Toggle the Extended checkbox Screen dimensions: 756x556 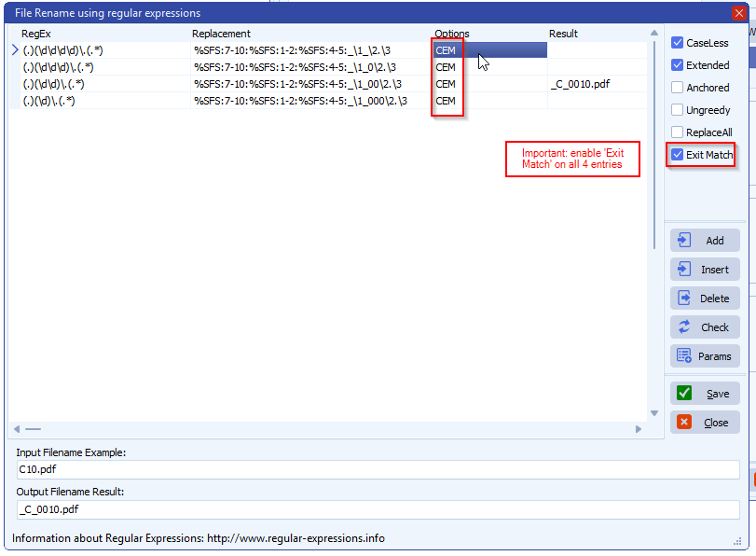[x=677, y=64]
